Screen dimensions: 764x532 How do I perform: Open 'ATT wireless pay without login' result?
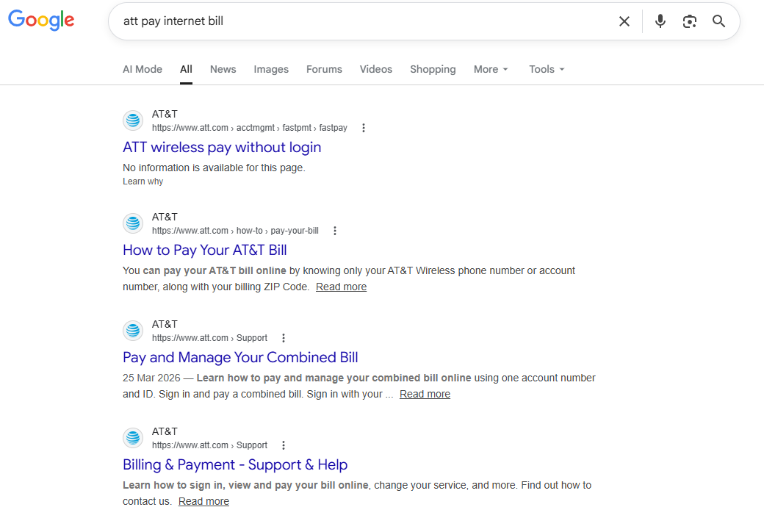tap(222, 147)
